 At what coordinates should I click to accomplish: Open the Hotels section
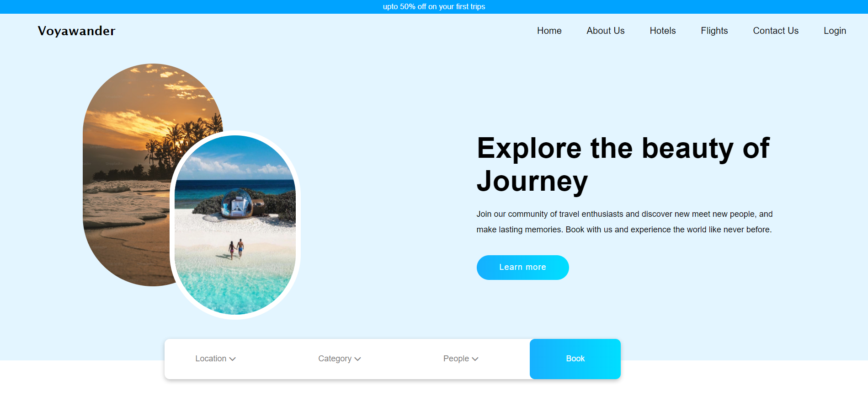click(x=662, y=31)
